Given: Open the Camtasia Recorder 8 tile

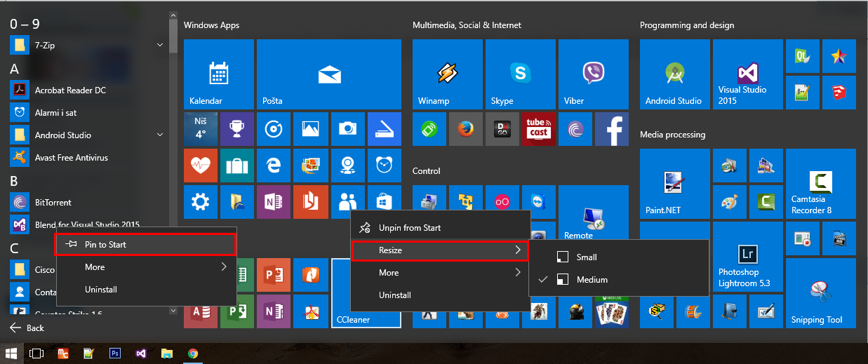Looking at the screenshot, I should [821, 184].
